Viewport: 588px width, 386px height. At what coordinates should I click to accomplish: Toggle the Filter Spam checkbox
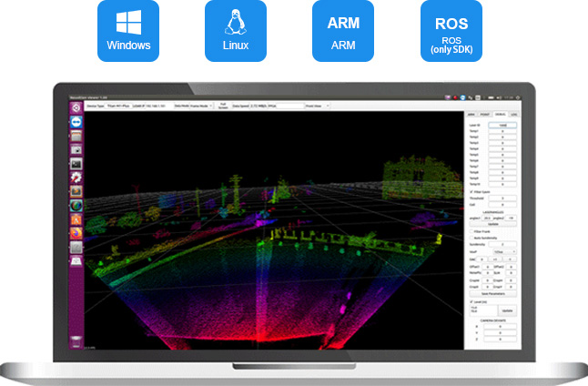[x=471, y=192]
